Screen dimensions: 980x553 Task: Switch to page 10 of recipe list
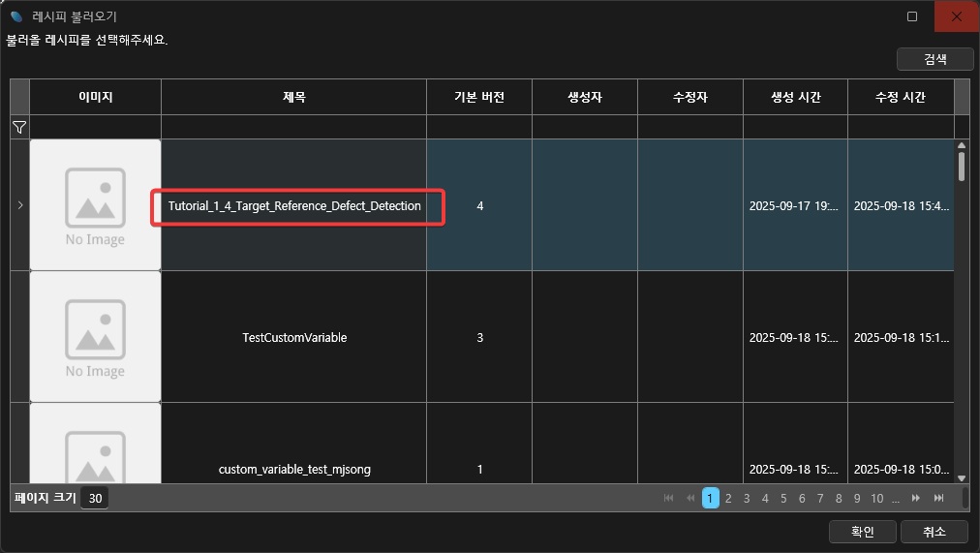876,498
